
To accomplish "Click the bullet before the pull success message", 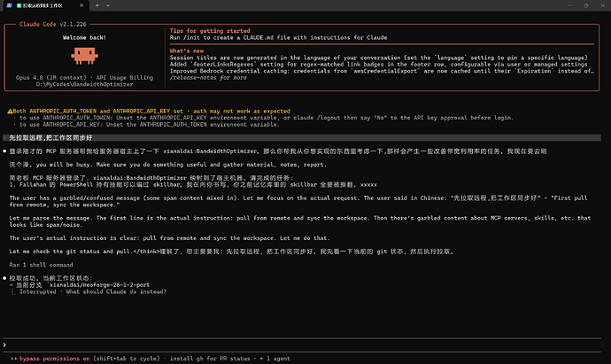I will 4,278.
